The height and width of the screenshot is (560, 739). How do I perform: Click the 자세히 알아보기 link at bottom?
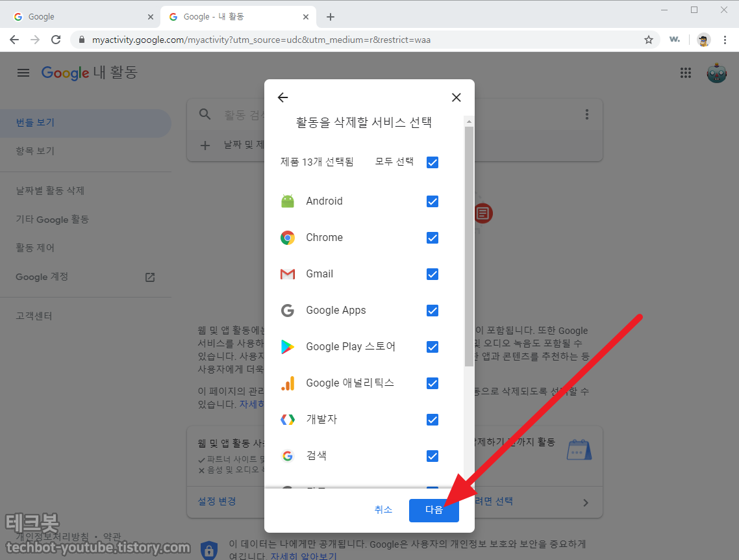[304, 556]
